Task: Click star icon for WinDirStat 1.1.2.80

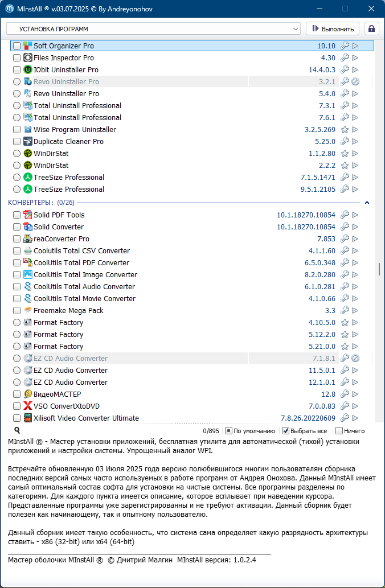Action: (345, 153)
